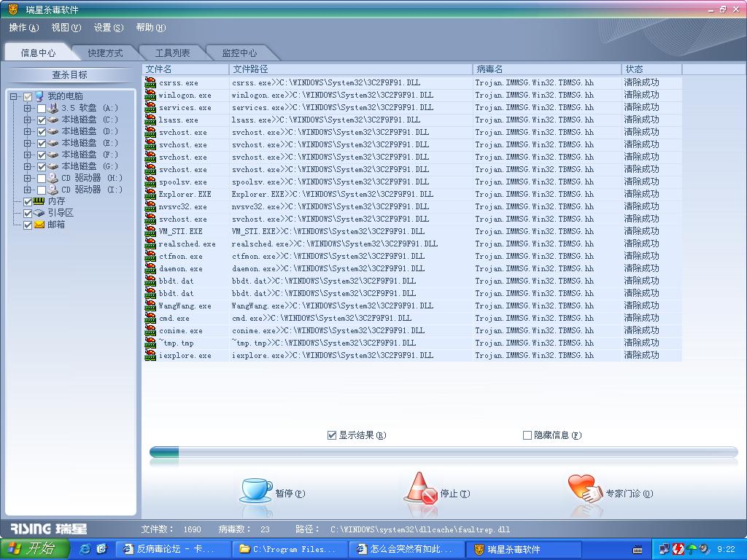Click the virus icon beside Explorer.EXE row
Screen dimensions: 747x560
(150, 194)
